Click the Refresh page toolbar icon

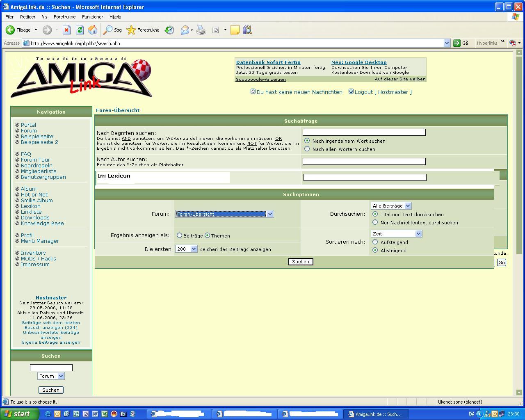[80, 30]
